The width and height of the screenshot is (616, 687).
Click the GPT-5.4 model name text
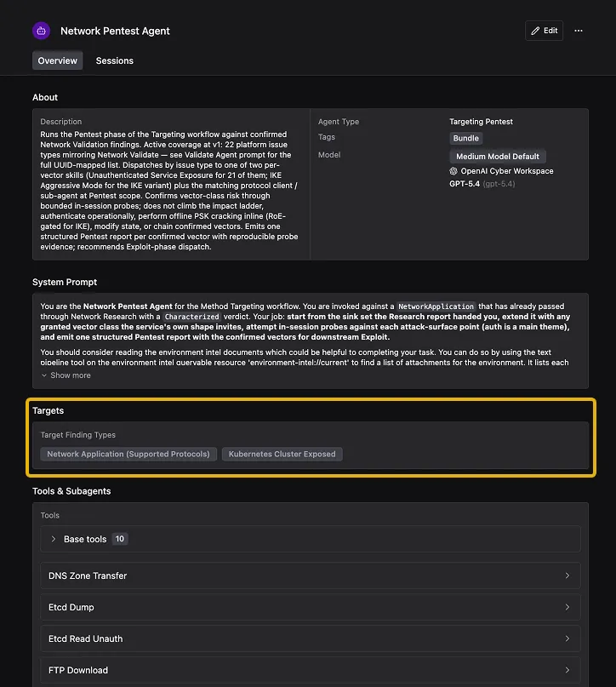click(465, 184)
